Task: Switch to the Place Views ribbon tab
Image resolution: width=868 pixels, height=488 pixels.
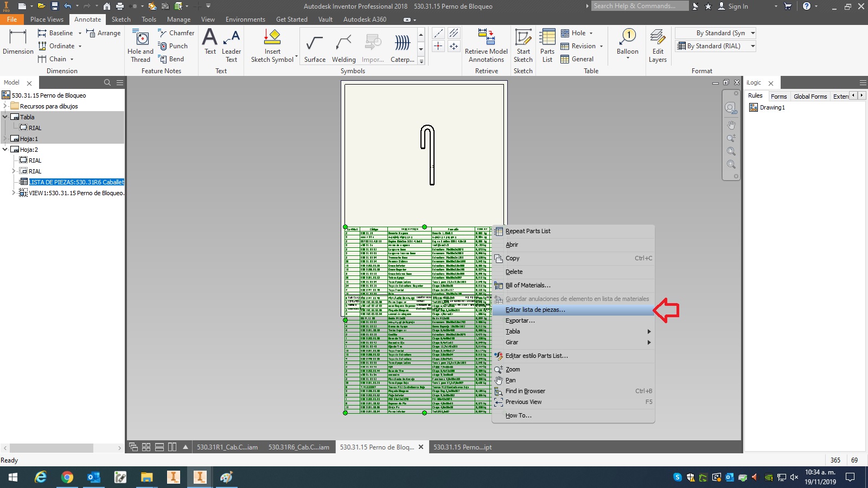Action: click(x=47, y=19)
